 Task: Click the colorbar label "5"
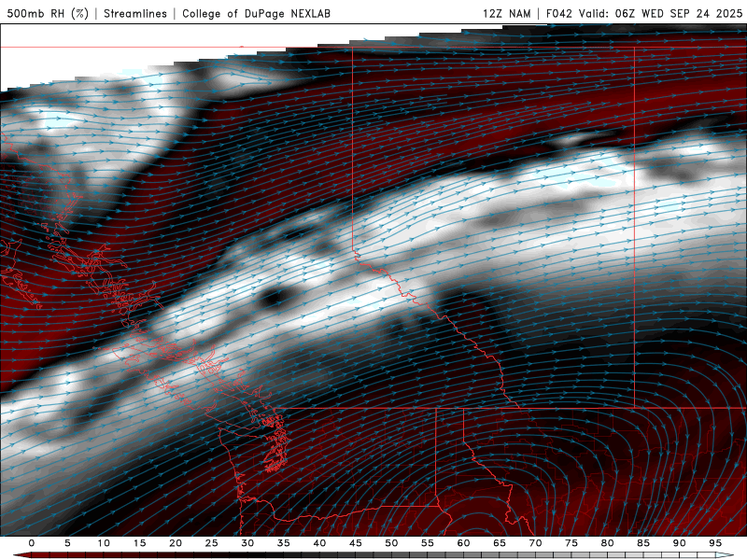click(67, 543)
